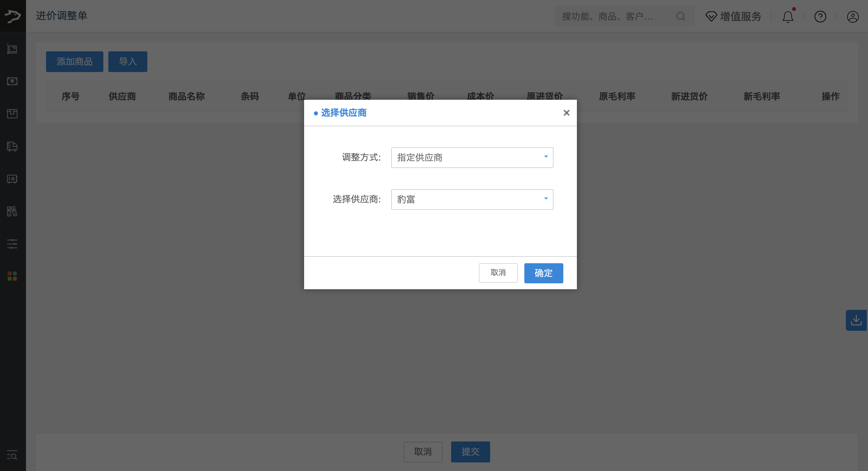Open the yen money sidebar icon
This screenshot has height=471, width=868.
[12, 81]
